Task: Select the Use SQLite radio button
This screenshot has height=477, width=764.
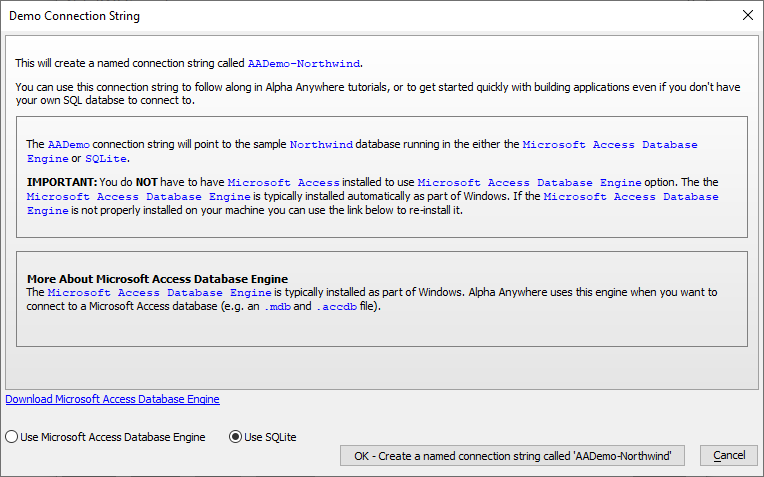Action: 263,437
